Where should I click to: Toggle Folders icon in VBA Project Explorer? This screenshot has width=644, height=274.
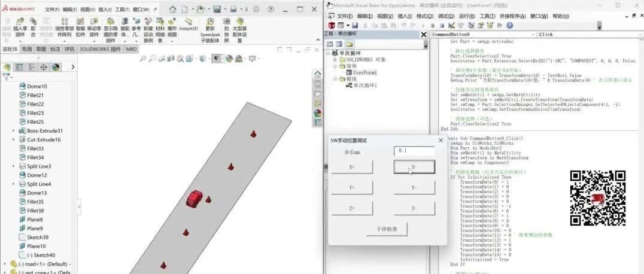click(x=349, y=44)
